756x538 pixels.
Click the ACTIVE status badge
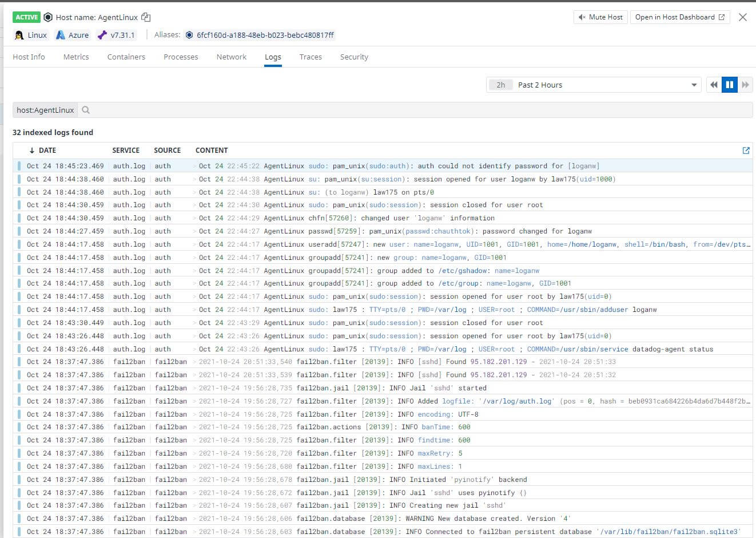click(x=27, y=17)
